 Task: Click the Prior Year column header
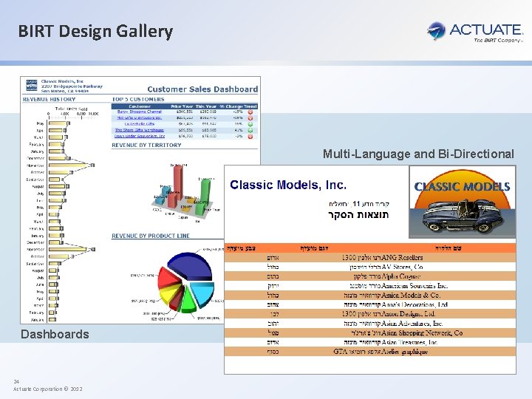(182, 106)
